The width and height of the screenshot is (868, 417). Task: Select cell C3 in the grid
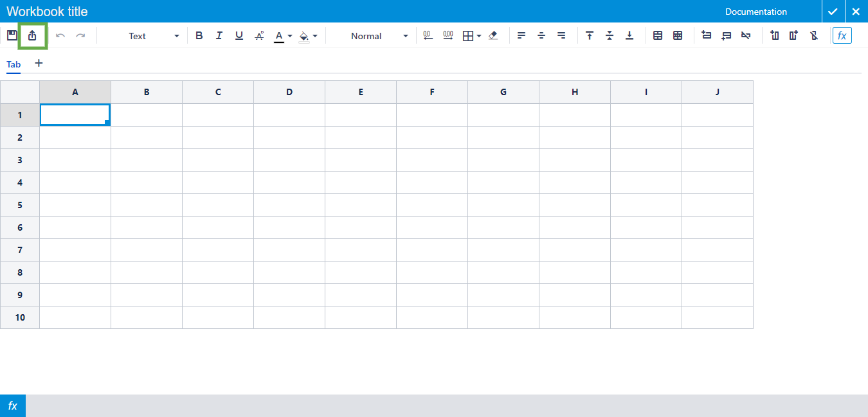coord(217,159)
